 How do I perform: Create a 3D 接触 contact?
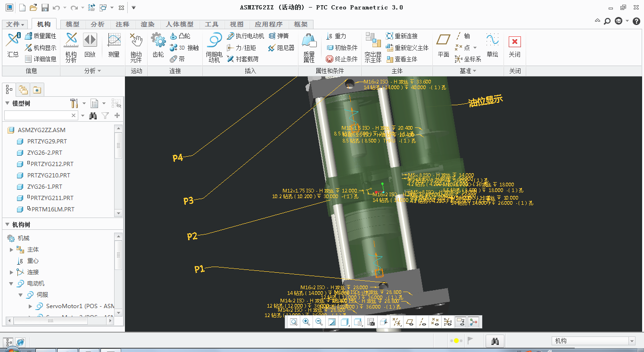(184, 48)
